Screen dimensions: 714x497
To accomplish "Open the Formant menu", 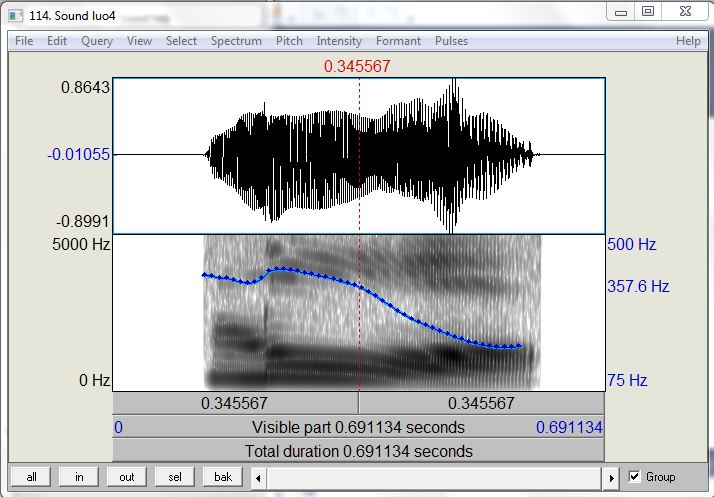I will point(398,41).
